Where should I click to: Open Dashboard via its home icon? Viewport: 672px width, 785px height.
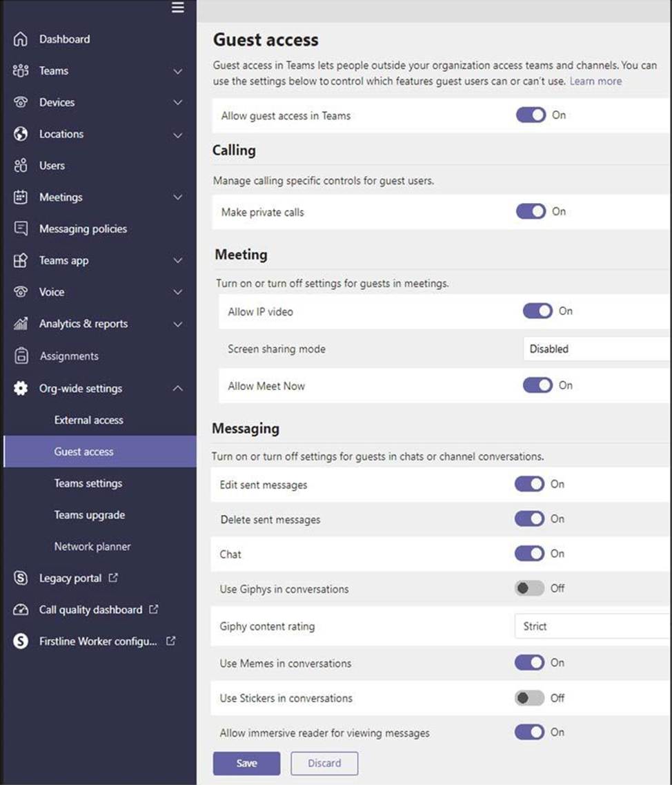coord(21,39)
